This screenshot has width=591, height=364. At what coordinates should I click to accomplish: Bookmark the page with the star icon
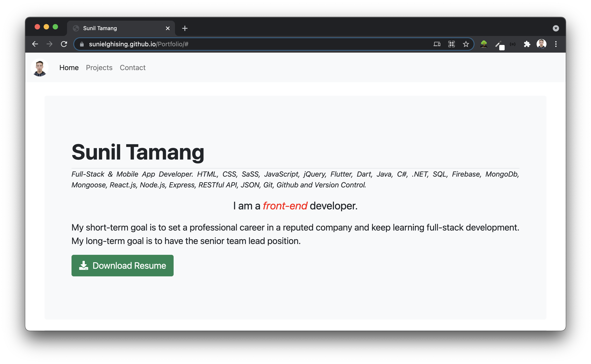(466, 44)
